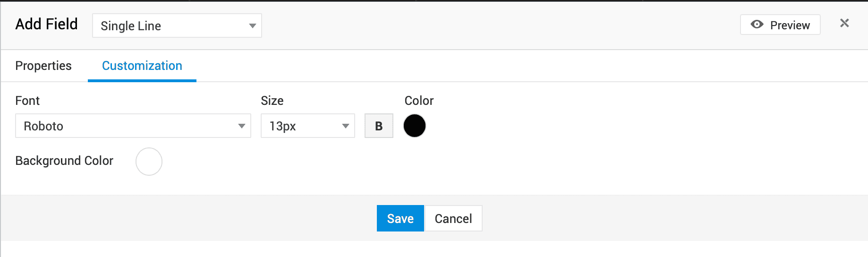Switch to the Properties tab
Viewport: 868px width, 257px height.
(x=43, y=66)
